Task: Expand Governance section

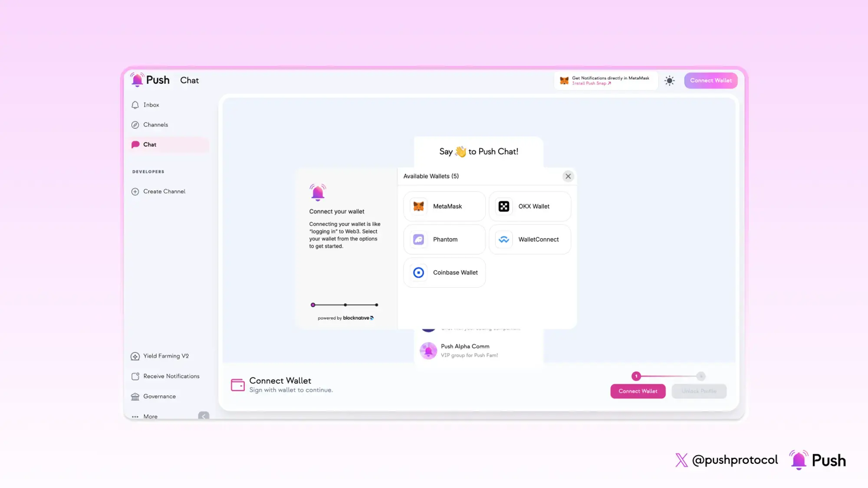Action: click(x=159, y=396)
